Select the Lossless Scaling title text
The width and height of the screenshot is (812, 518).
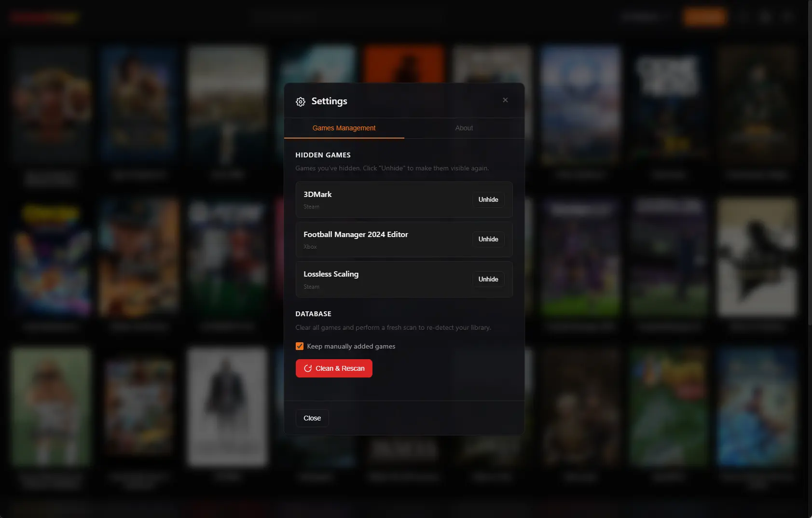click(x=331, y=274)
